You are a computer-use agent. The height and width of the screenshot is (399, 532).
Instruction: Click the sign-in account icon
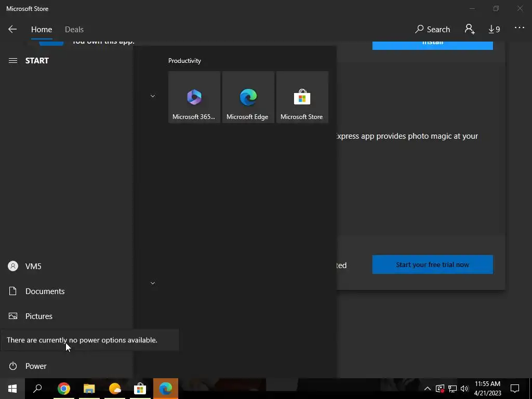[x=470, y=29]
